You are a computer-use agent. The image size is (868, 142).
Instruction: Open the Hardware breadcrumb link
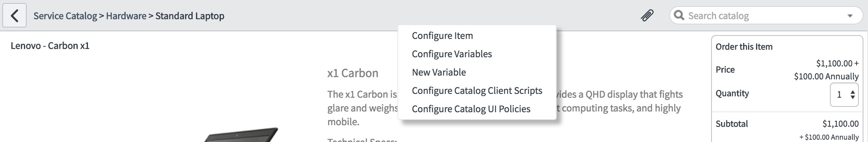(x=126, y=16)
